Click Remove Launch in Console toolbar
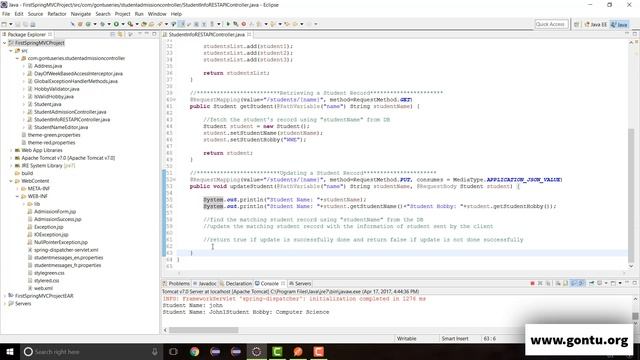The image size is (640, 360). coord(540,283)
